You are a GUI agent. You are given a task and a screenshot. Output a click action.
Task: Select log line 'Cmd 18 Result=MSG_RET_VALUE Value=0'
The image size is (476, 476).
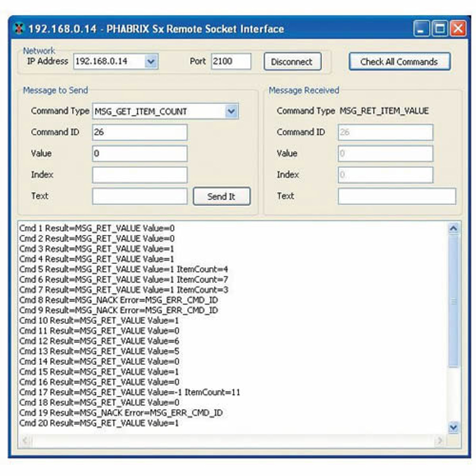[x=99, y=403]
